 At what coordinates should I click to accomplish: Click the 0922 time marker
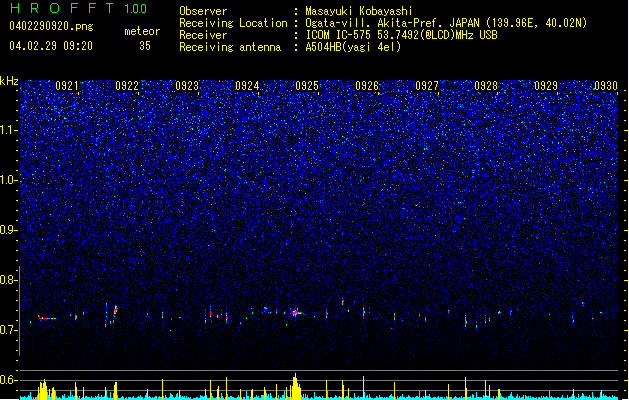point(127,86)
